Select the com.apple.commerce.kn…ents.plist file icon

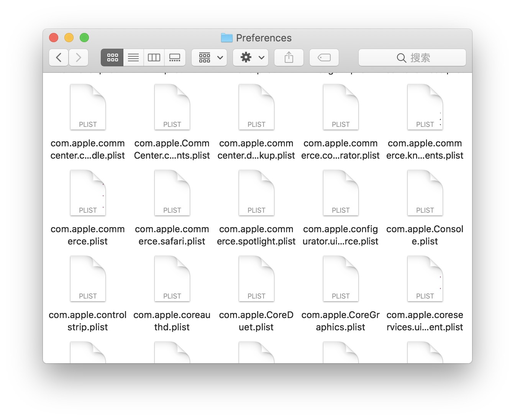pyautogui.click(x=425, y=107)
